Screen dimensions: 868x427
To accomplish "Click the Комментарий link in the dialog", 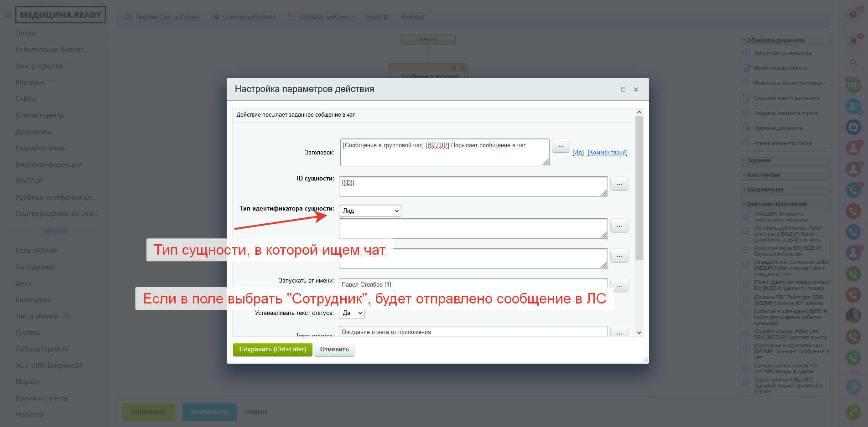I will [608, 153].
